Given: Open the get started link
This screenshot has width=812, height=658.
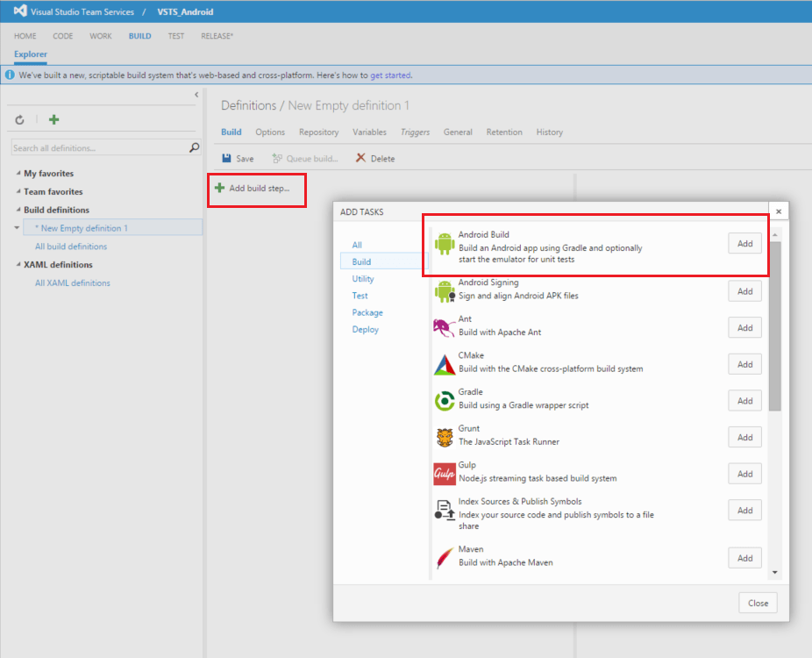Looking at the screenshot, I should 390,75.
